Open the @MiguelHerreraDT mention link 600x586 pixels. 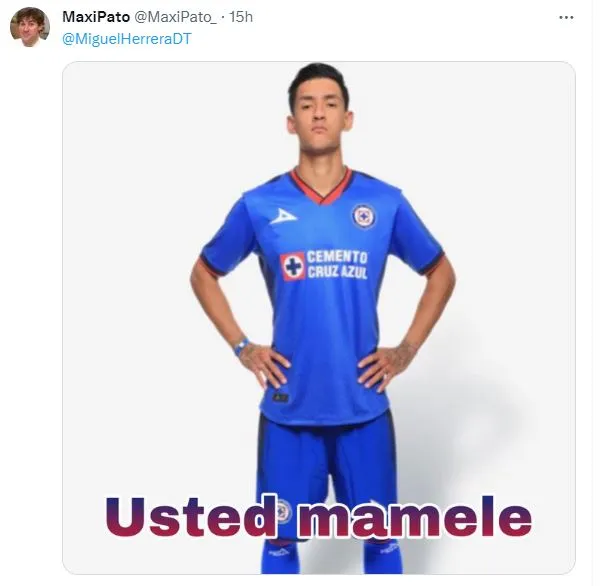click(x=126, y=38)
